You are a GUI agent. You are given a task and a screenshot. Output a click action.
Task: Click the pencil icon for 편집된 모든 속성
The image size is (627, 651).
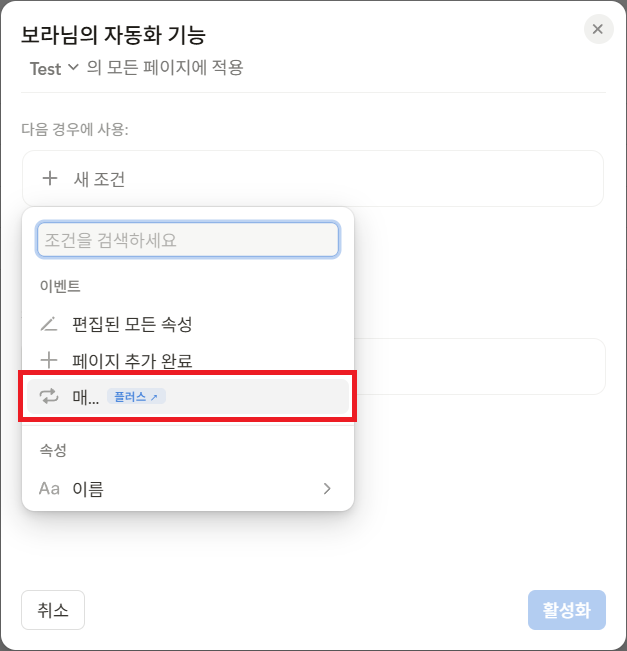point(49,324)
